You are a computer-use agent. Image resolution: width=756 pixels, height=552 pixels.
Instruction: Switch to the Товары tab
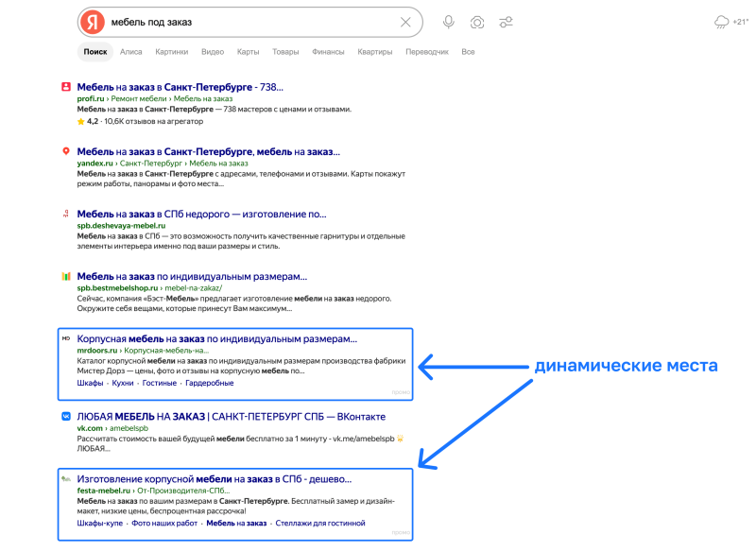(x=285, y=52)
